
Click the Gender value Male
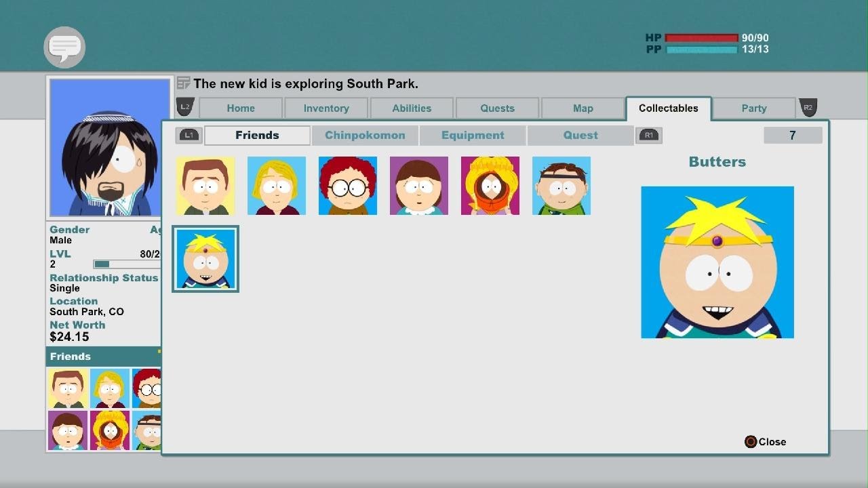60,240
